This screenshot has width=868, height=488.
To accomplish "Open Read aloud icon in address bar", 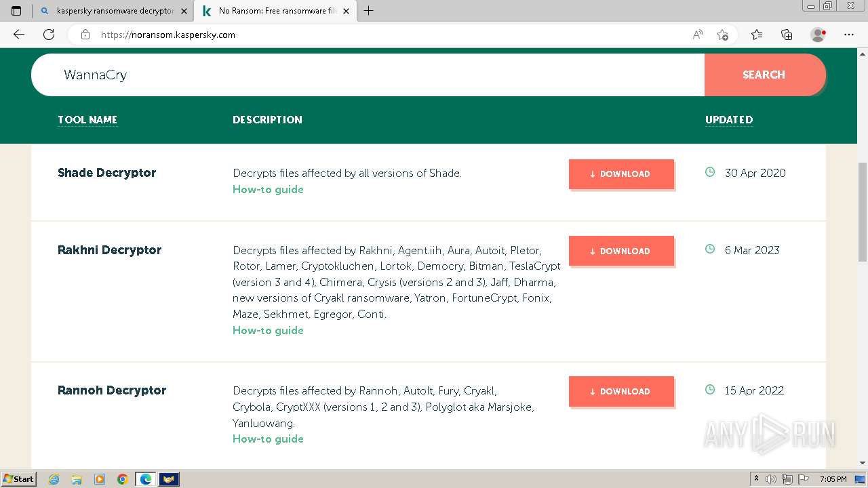I will pyautogui.click(x=698, y=35).
